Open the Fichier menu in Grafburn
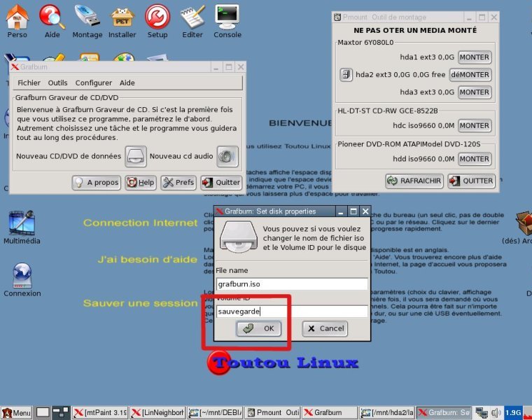Image resolution: width=532 pixels, height=420 pixels. pyautogui.click(x=29, y=83)
